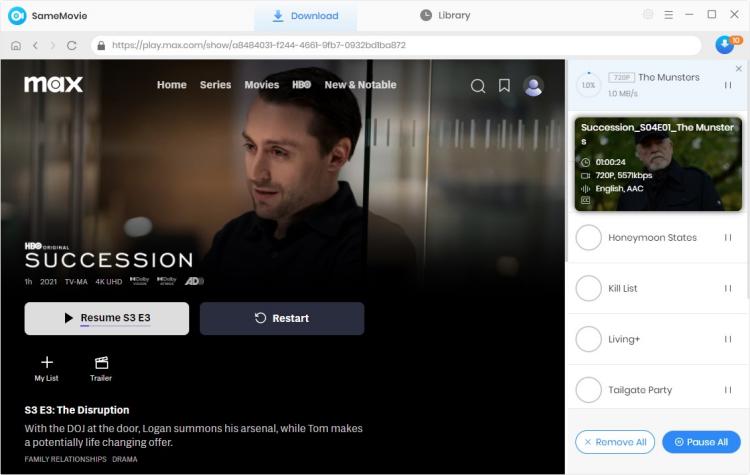The image size is (750, 475).
Task: Open HBO hub in Max navigation
Action: pos(301,85)
